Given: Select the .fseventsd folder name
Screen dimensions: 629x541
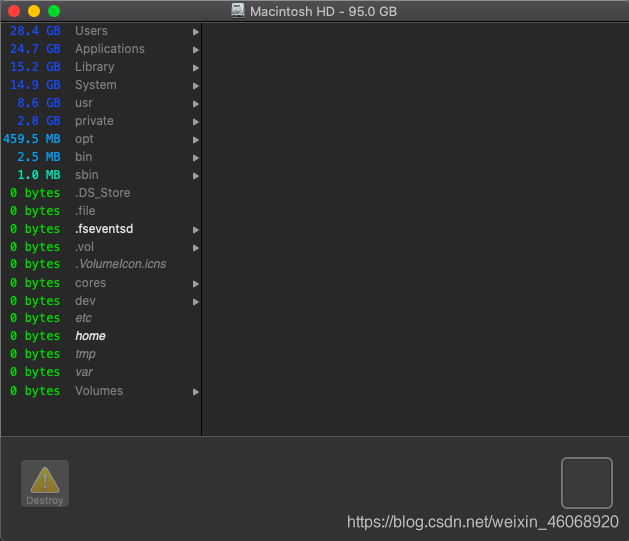Looking at the screenshot, I should click(104, 229).
